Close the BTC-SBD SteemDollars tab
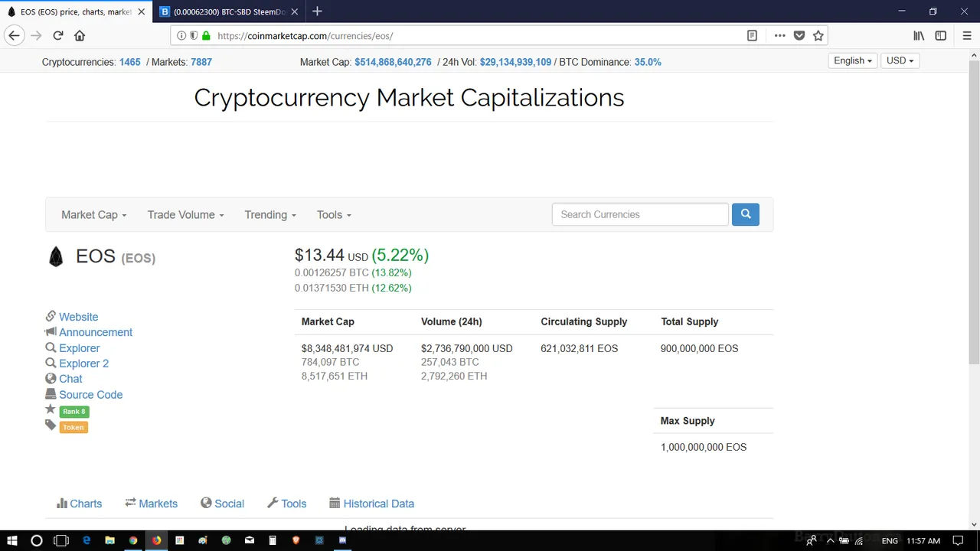This screenshot has width=980, height=551. tap(294, 11)
